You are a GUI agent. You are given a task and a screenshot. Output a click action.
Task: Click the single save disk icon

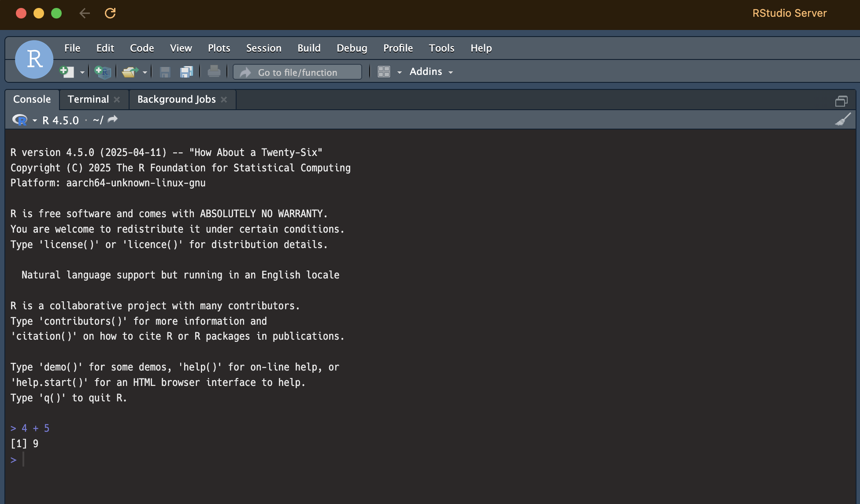pos(165,72)
